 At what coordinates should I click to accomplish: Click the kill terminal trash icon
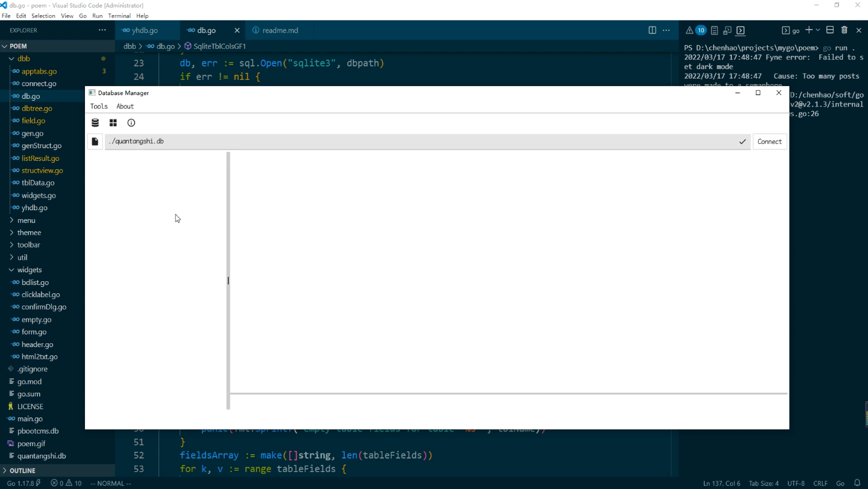pos(844,30)
